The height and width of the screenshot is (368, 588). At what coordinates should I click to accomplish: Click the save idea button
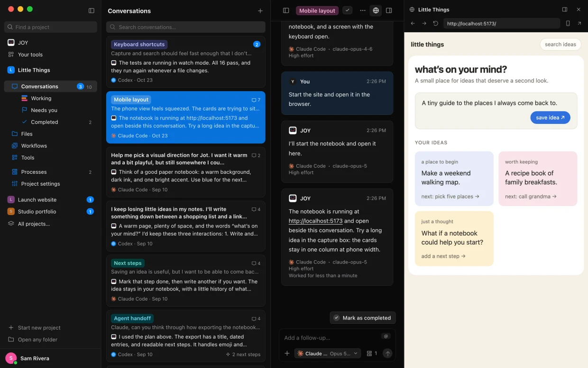click(550, 118)
